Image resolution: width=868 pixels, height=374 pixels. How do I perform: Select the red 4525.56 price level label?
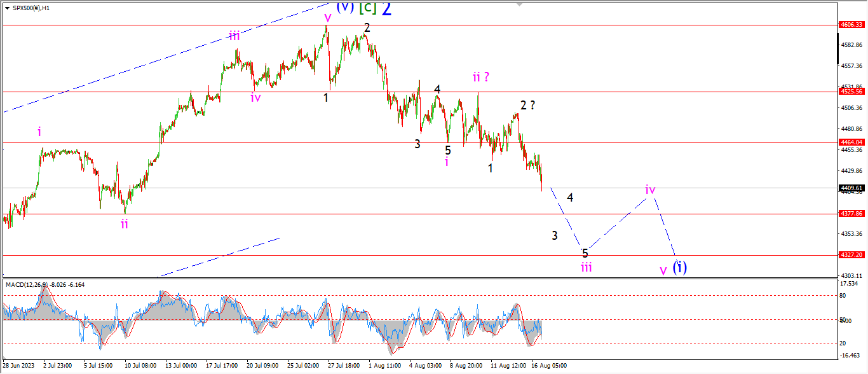tap(852, 91)
